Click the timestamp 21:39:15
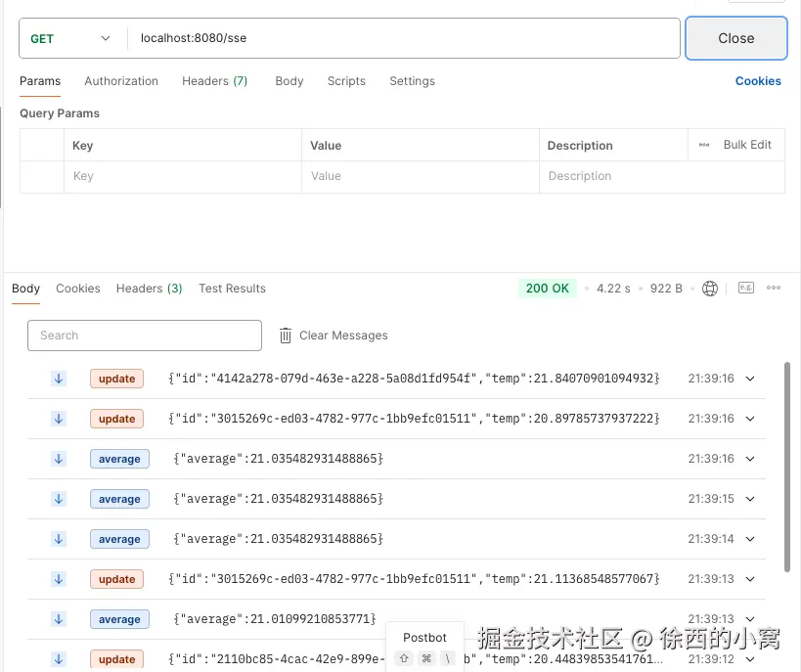This screenshot has width=801, height=672. 711,499
